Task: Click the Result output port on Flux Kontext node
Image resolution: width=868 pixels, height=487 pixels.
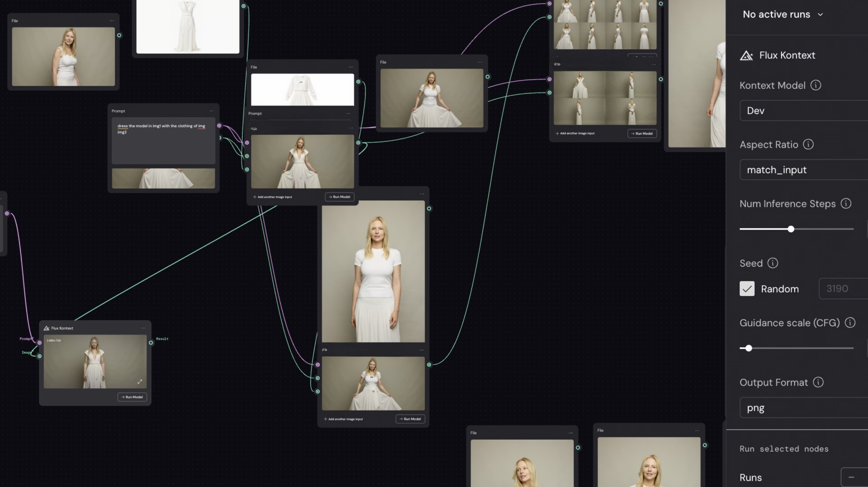Action: pos(151,343)
